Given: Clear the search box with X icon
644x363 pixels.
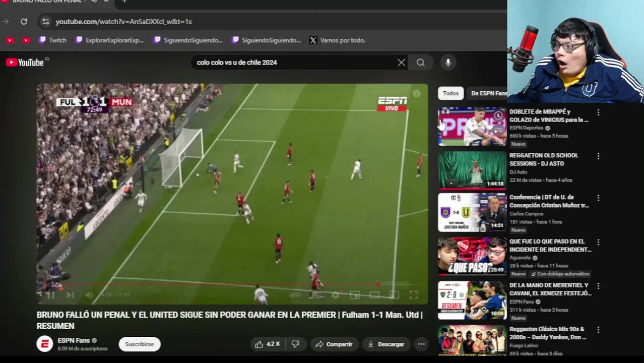Looking at the screenshot, I should pyautogui.click(x=401, y=63).
